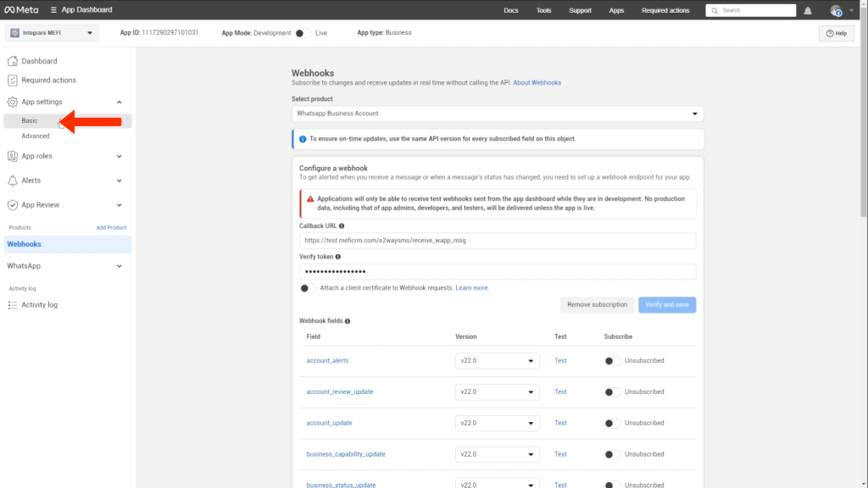
Task: Expand the App Review section chevron
Action: [119, 205]
